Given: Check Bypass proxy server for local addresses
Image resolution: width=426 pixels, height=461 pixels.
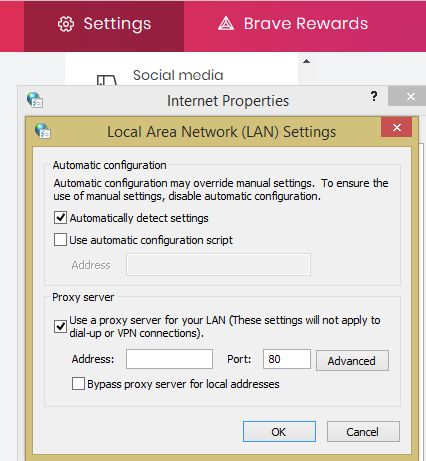Looking at the screenshot, I should click(78, 384).
